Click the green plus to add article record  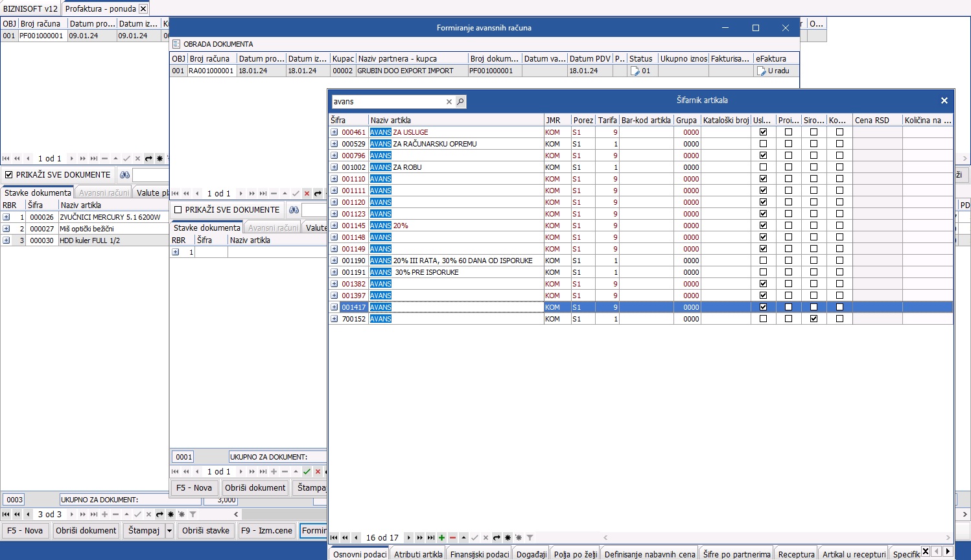click(x=441, y=537)
